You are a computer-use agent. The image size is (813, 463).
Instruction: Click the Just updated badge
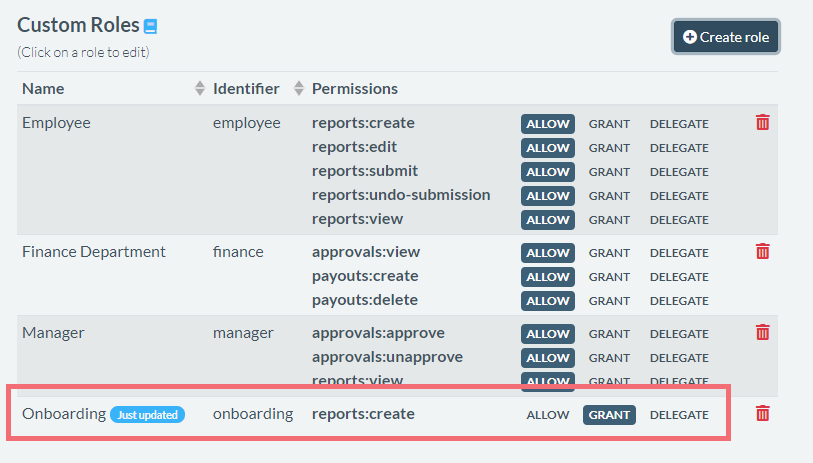coord(148,415)
